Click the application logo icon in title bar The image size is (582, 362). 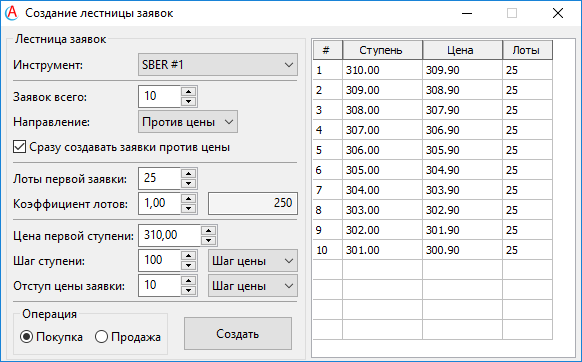(12, 13)
